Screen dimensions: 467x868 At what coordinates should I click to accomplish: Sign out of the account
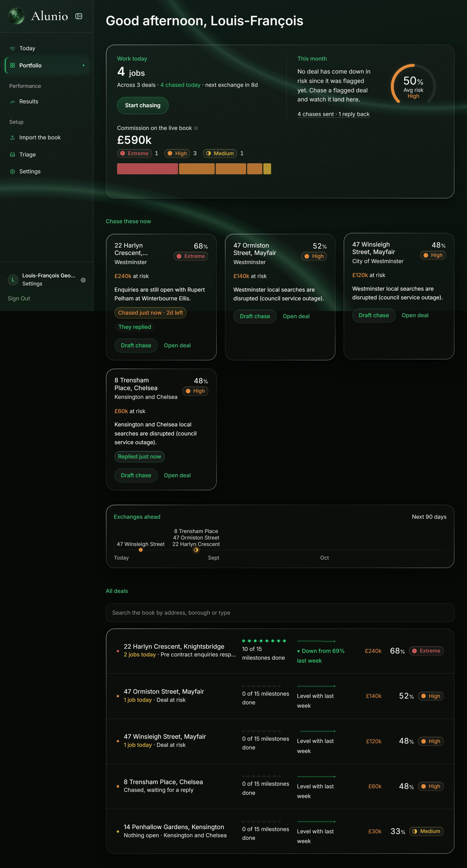pyautogui.click(x=19, y=299)
